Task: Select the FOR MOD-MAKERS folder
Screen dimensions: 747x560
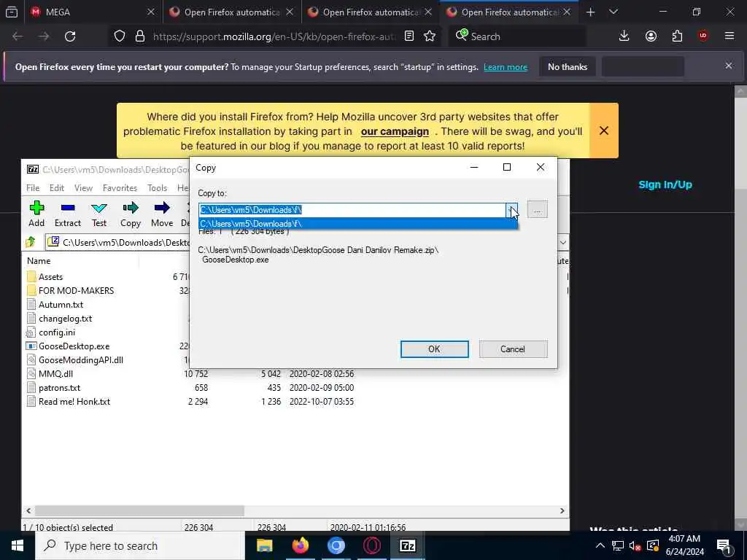Action: point(76,291)
